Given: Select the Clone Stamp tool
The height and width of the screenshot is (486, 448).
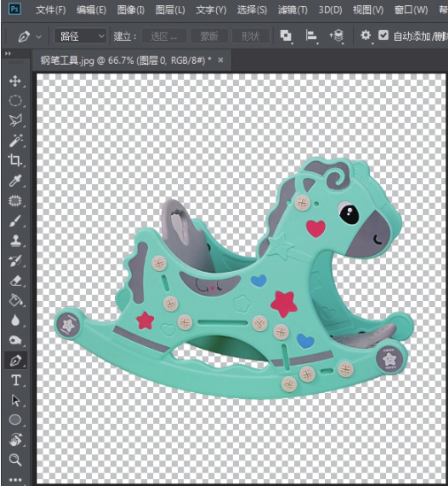Looking at the screenshot, I should pos(15,241).
